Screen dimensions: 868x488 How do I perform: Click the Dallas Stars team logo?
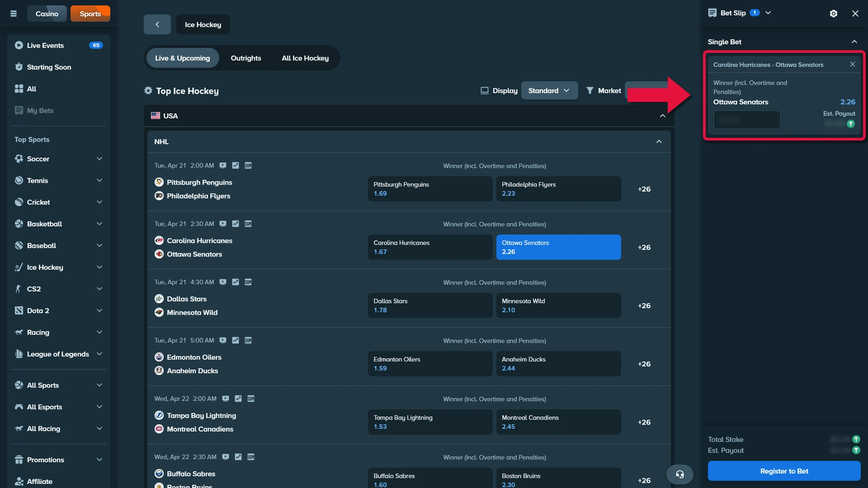[x=159, y=299]
